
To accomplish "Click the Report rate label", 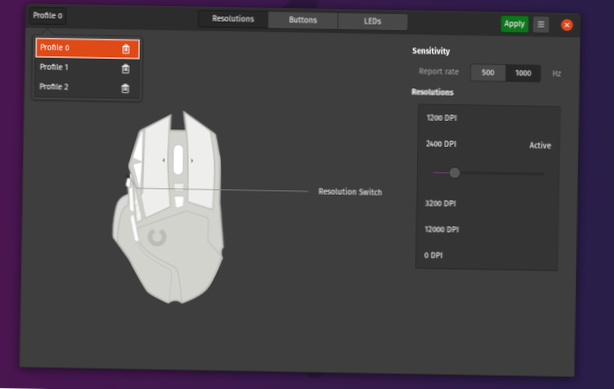I will 439,72.
